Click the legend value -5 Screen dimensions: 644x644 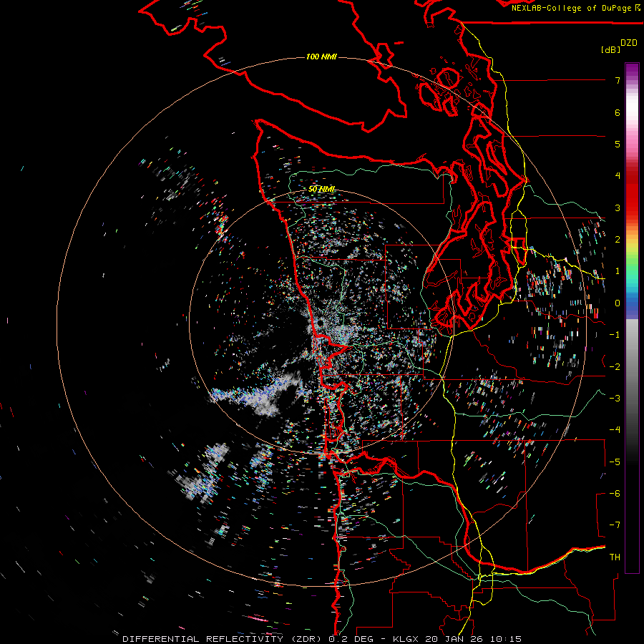click(x=615, y=462)
